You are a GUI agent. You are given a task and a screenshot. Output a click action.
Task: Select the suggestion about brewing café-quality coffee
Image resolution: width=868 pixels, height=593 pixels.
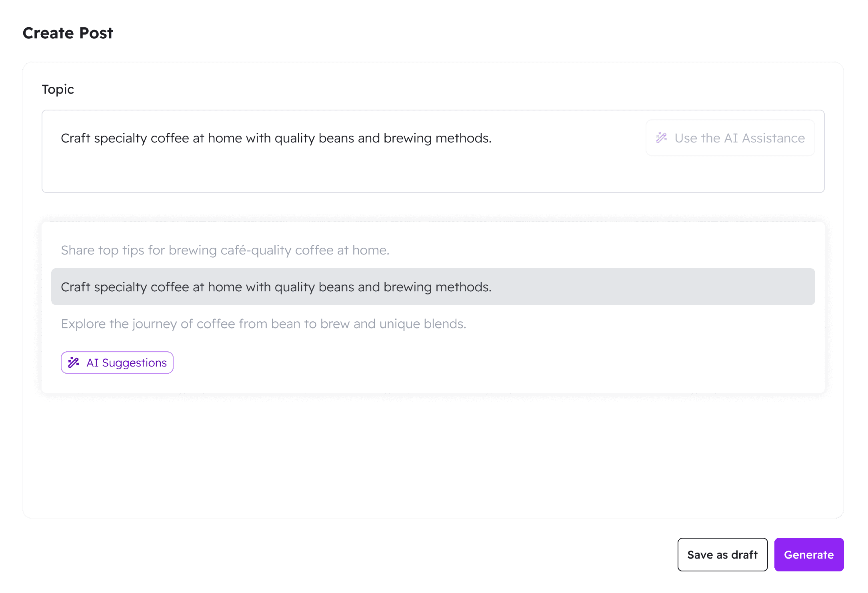click(225, 250)
